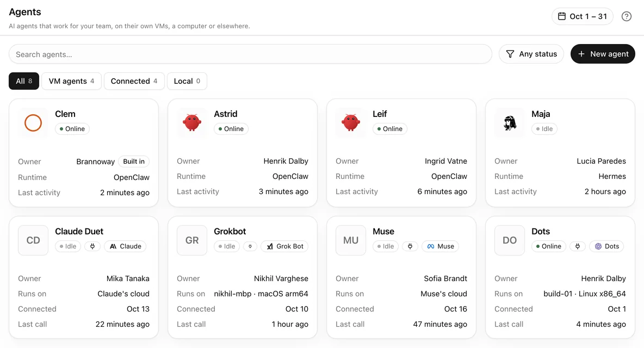Image resolution: width=644 pixels, height=348 pixels.
Task: Click Maja's Idle status badge
Action: point(544,129)
